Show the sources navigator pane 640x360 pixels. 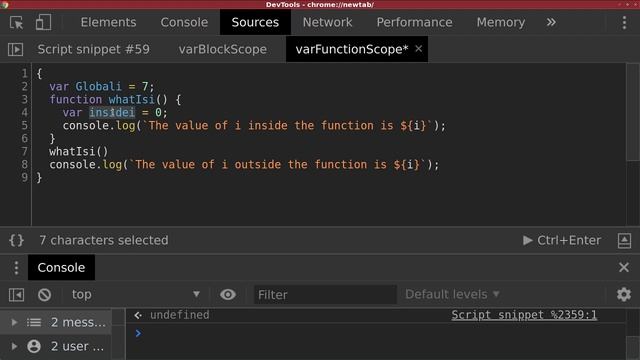[16, 49]
